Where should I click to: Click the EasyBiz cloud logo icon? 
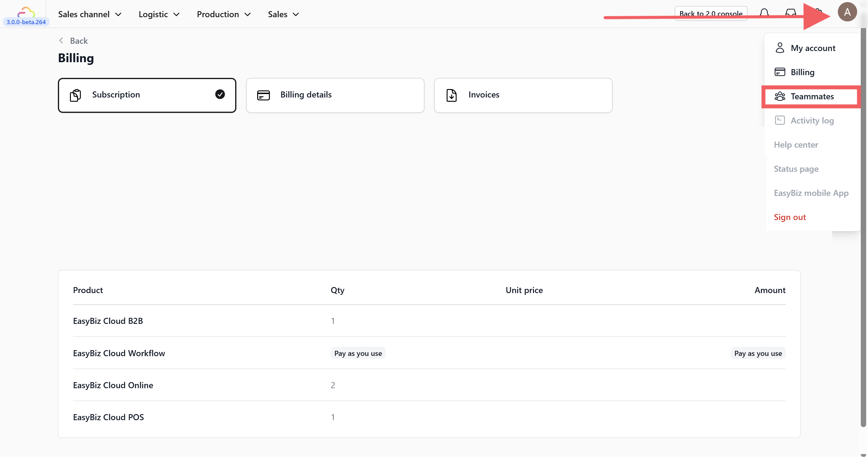point(26,12)
